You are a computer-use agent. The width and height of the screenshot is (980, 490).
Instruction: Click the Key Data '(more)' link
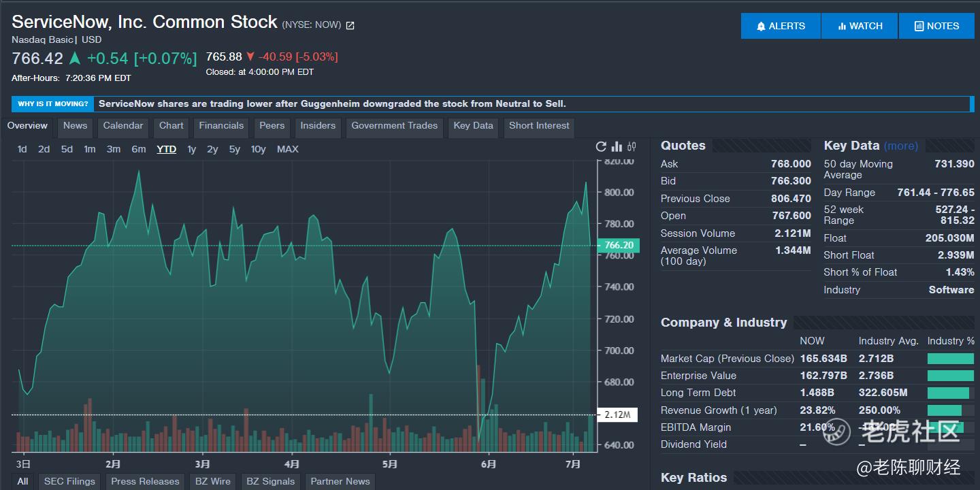pyautogui.click(x=901, y=146)
